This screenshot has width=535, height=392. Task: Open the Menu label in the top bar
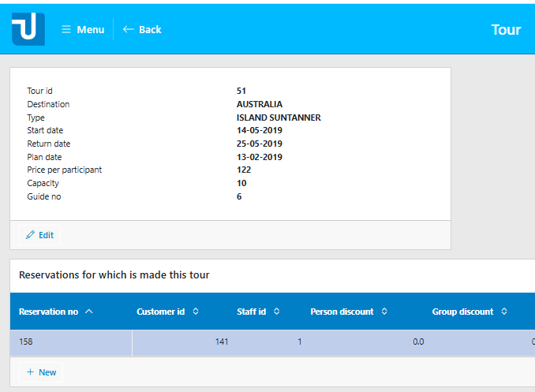tap(91, 30)
